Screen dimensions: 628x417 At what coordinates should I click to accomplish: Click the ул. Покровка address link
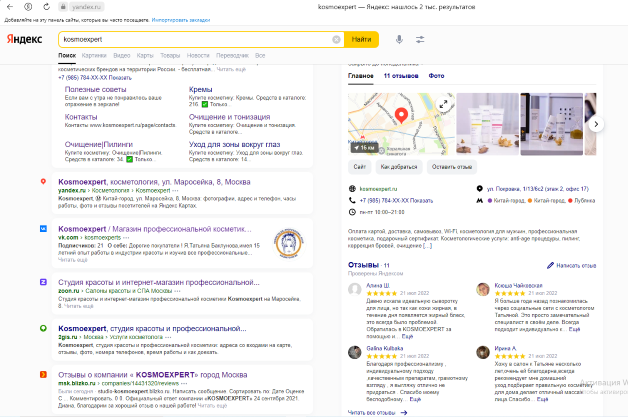point(538,189)
